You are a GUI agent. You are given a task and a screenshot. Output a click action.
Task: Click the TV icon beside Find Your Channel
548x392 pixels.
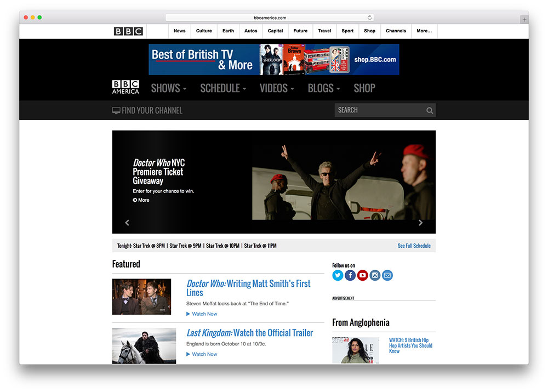pos(116,111)
